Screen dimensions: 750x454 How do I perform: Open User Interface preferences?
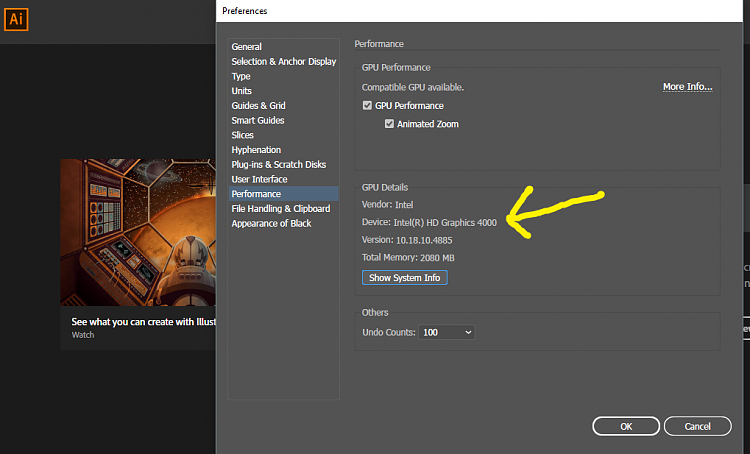tap(259, 179)
